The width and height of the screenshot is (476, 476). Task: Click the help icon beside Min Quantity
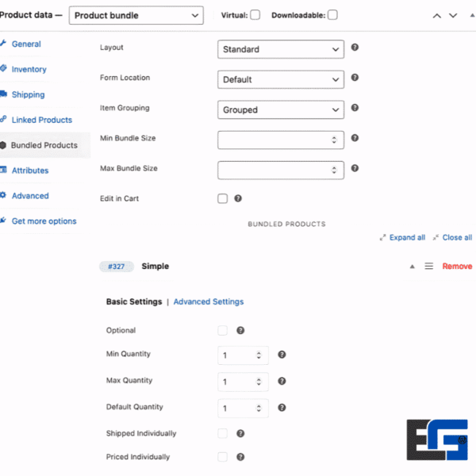282,355
